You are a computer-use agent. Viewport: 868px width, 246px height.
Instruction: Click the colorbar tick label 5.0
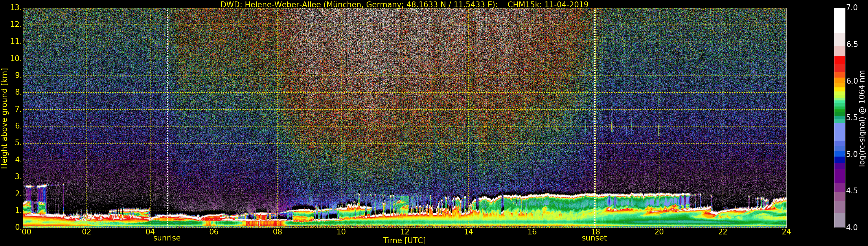point(852,154)
